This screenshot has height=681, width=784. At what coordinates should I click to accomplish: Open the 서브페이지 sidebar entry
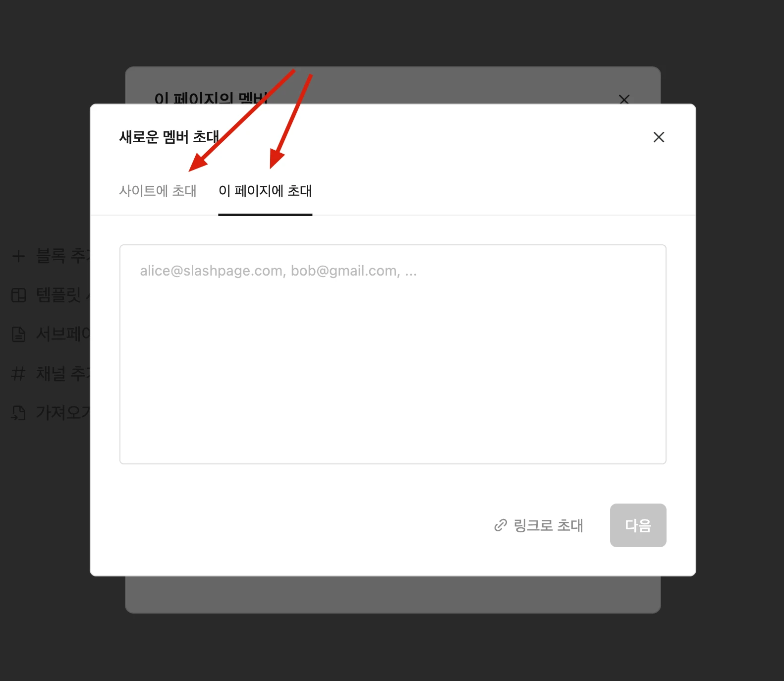click(51, 335)
